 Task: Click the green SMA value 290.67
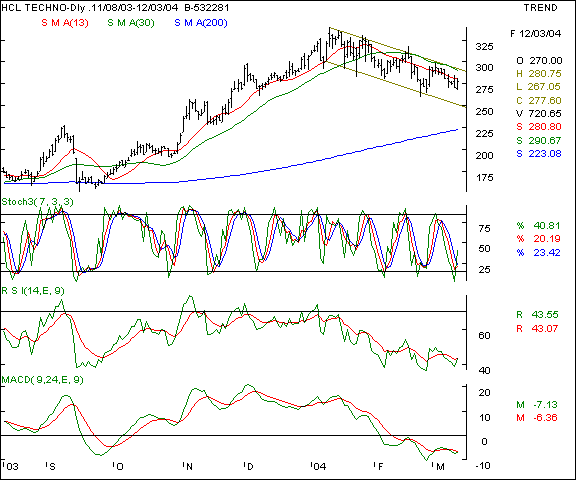[545, 140]
